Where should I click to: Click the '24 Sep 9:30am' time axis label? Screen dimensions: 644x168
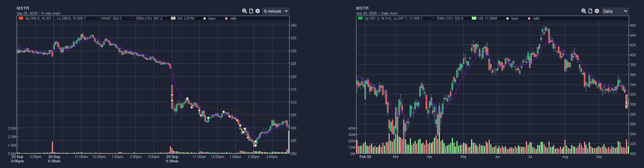[54, 159]
